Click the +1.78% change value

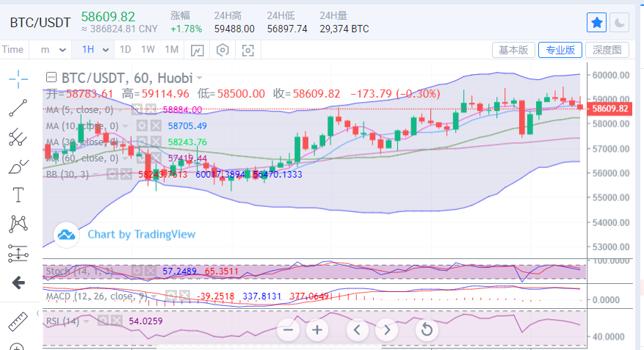[186, 29]
